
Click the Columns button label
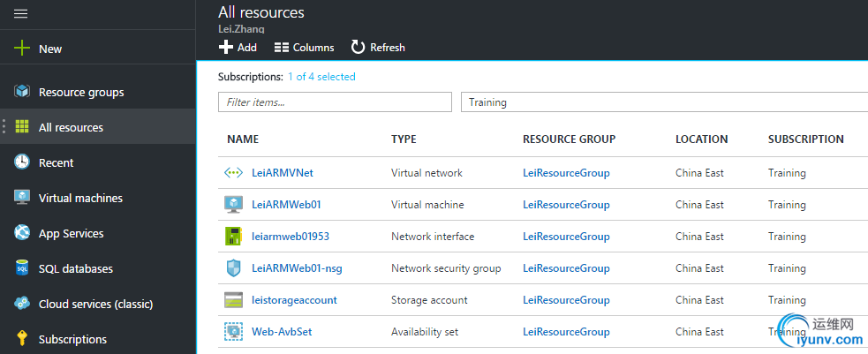(313, 48)
